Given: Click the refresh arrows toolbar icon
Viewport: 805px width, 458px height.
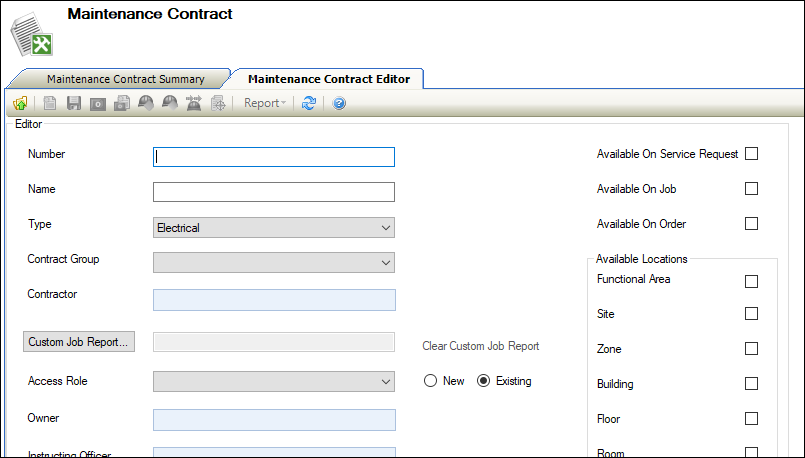Looking at the screenshot, I should (309, 103).
